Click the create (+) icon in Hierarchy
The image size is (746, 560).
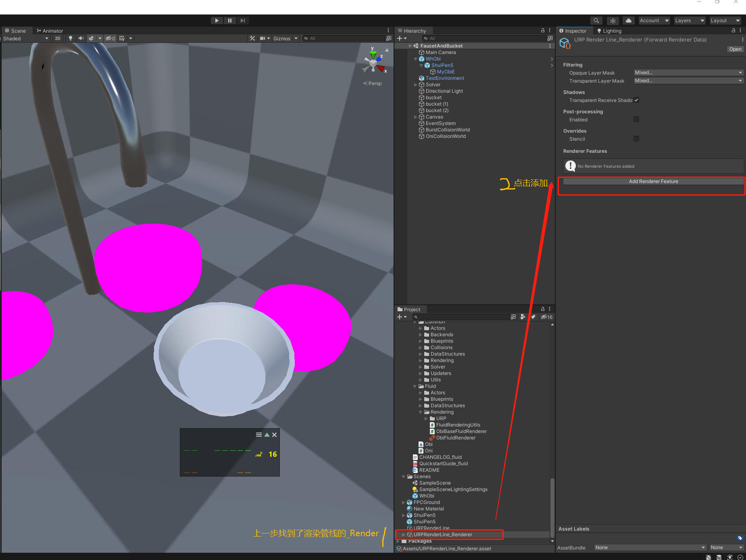coord(400,38)
